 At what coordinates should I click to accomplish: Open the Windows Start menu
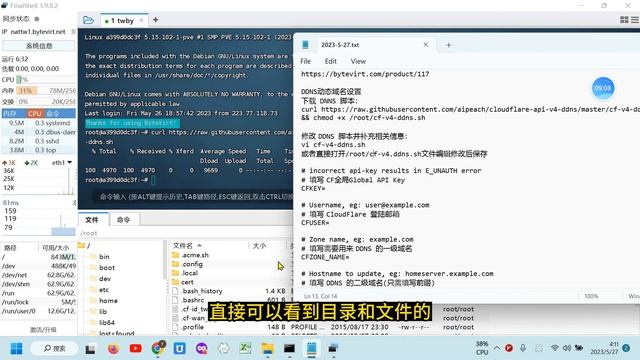(16, 349)
